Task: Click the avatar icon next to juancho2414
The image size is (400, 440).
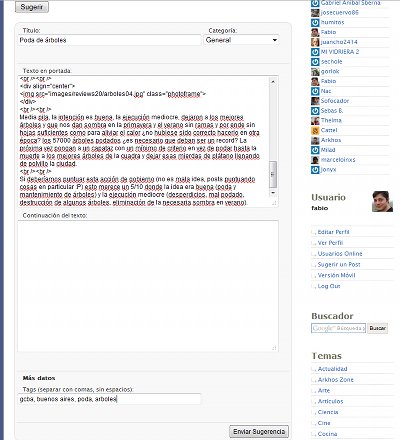Action: point(315,42)
